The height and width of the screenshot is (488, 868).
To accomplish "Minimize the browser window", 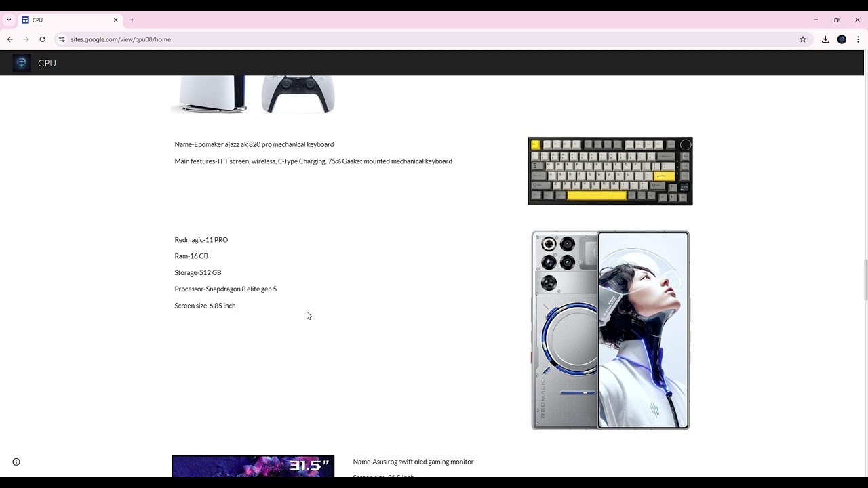I will (816, 20).
